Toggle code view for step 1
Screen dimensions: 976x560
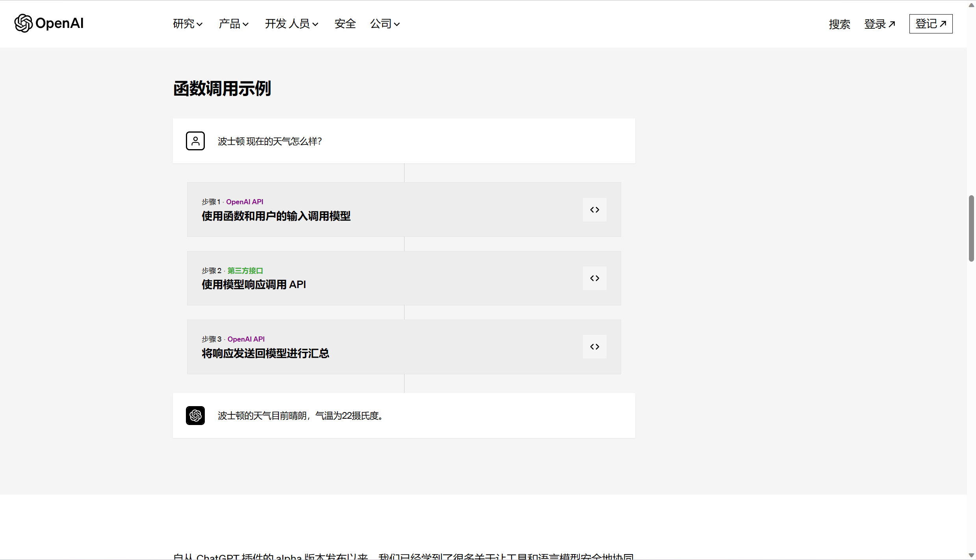point(594,210)
